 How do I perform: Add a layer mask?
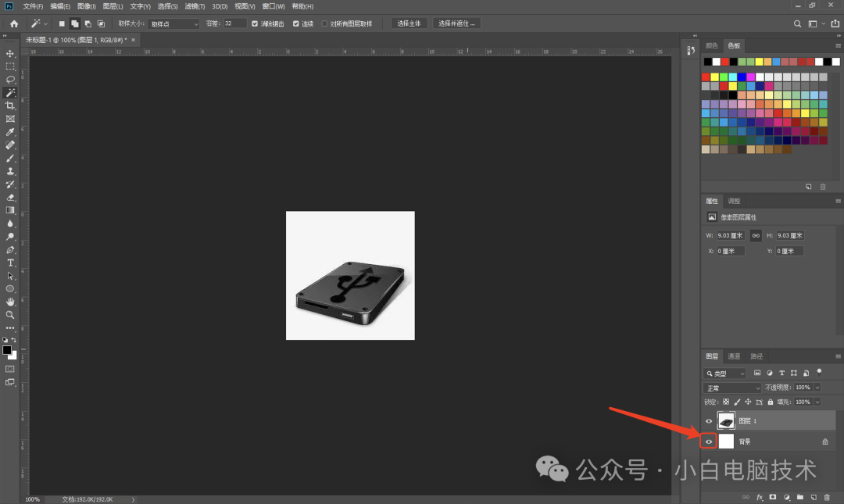[773, 497]
